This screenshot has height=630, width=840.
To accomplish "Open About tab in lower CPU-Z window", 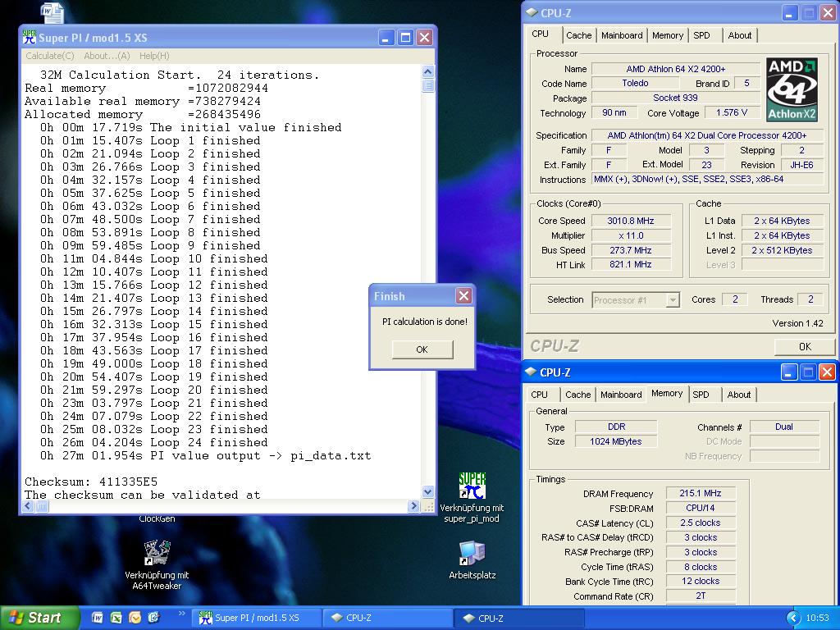I will point(739,395).
